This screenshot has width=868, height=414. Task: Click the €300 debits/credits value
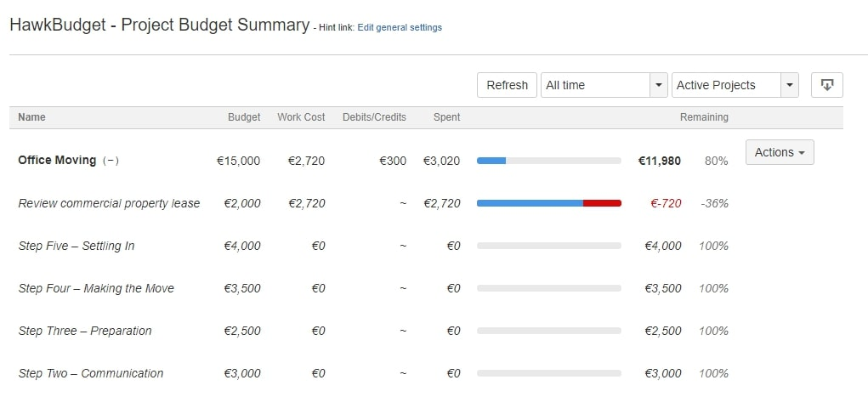coord(393,161)
